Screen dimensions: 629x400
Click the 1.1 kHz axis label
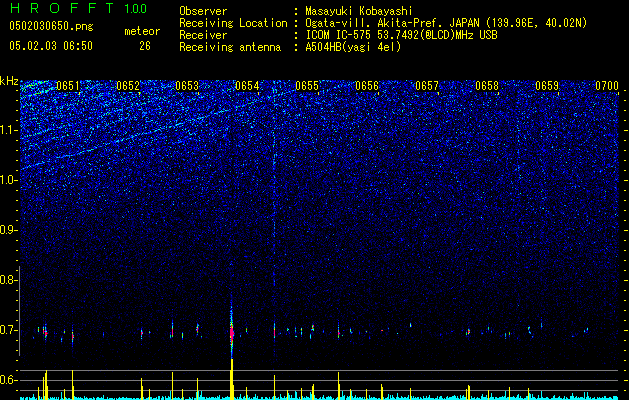(8, 130)
